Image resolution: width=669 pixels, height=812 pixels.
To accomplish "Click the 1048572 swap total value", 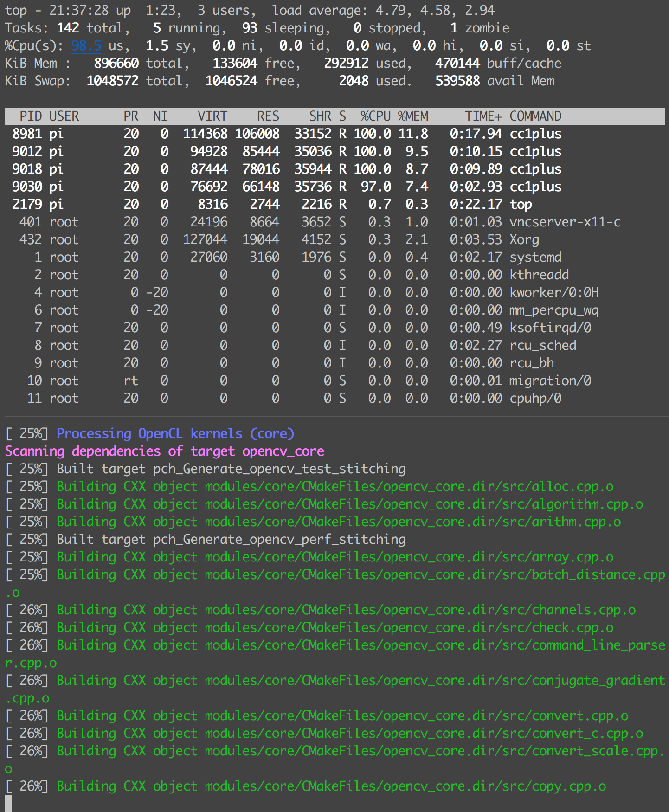I will (x=112, y=81).
